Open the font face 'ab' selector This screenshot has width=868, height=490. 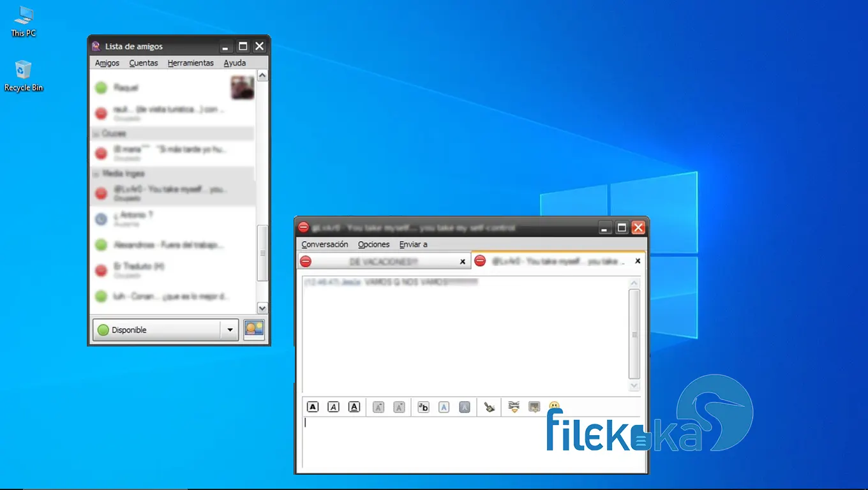[x=423, y=406]
